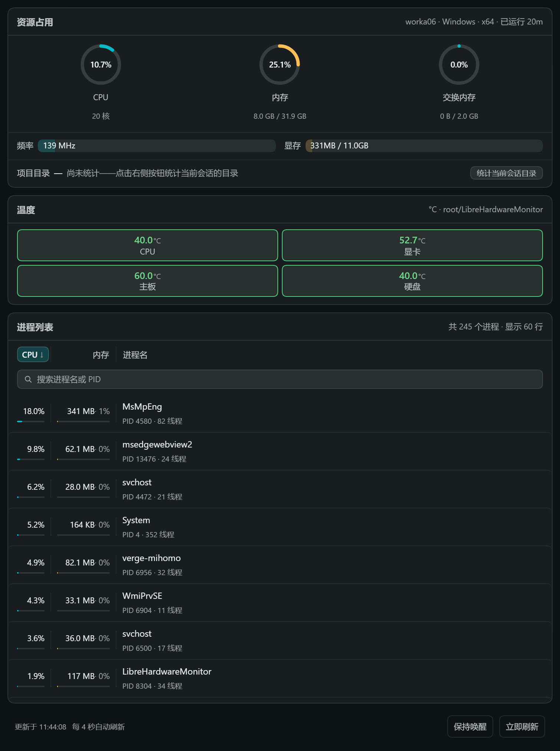Click 共 245 个进程 · 显示 60 行 text
This screenshot has height=751, width=560.
click(x=496, y=327)
